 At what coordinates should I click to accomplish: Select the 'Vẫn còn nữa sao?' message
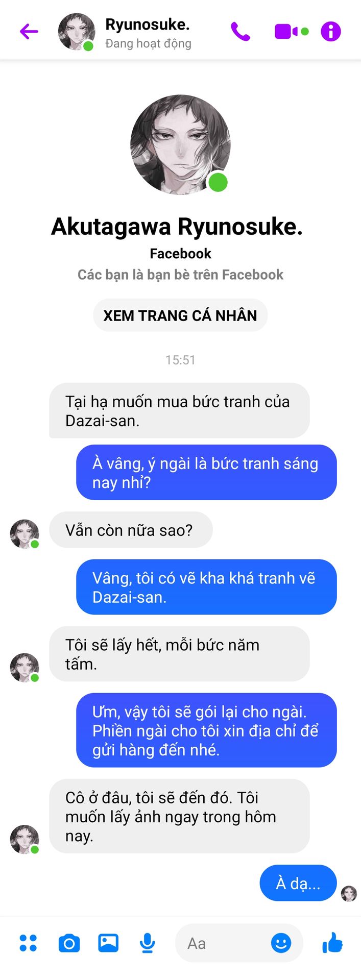tap(131, 530)
